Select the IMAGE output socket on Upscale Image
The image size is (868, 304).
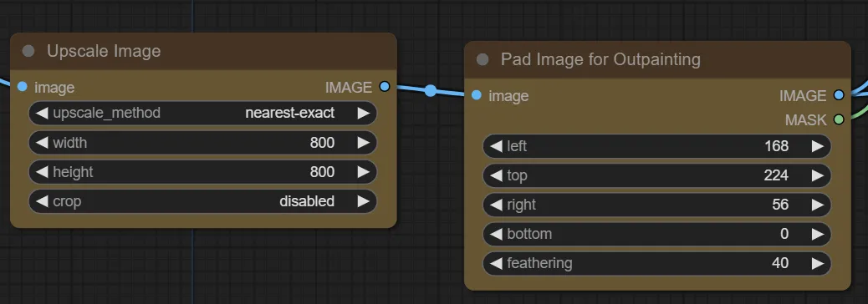tap(384, 87)
